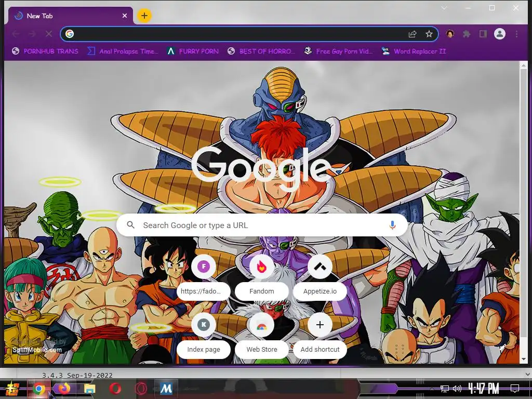Viewport: 532px width, 399px height.
Task: Click the magnifier icon in the search box
Action: coord(130,225)
